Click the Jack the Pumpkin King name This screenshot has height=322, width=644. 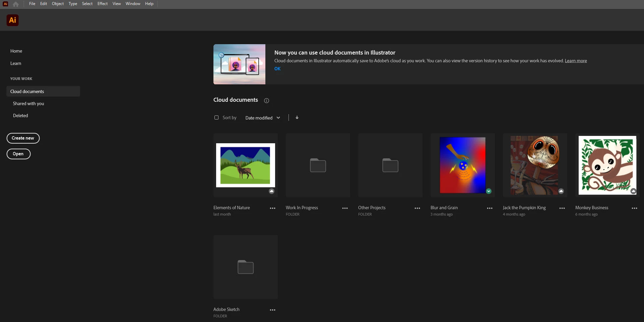pyautogui.click(x=524, y=208)
